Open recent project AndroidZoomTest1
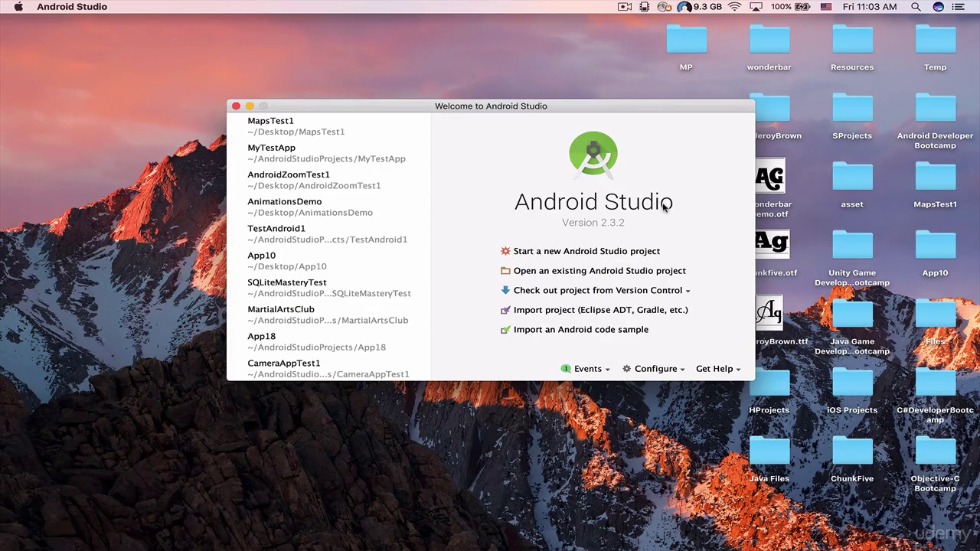The width and height of the screenshot is (980, 551). click(329, 180)
